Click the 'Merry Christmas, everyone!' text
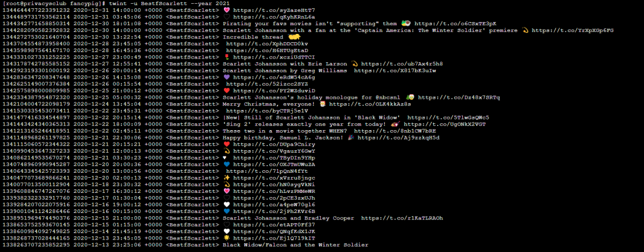 [269, 104]
